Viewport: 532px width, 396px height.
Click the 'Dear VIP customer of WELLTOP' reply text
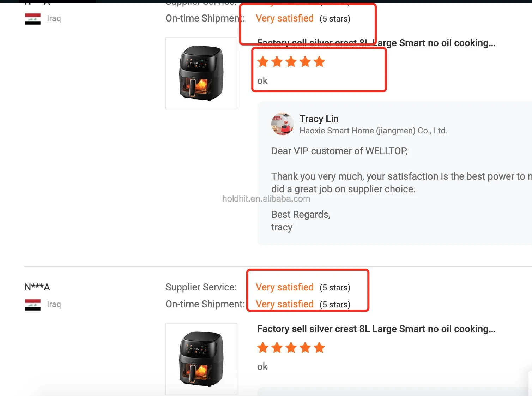[339, 151]
